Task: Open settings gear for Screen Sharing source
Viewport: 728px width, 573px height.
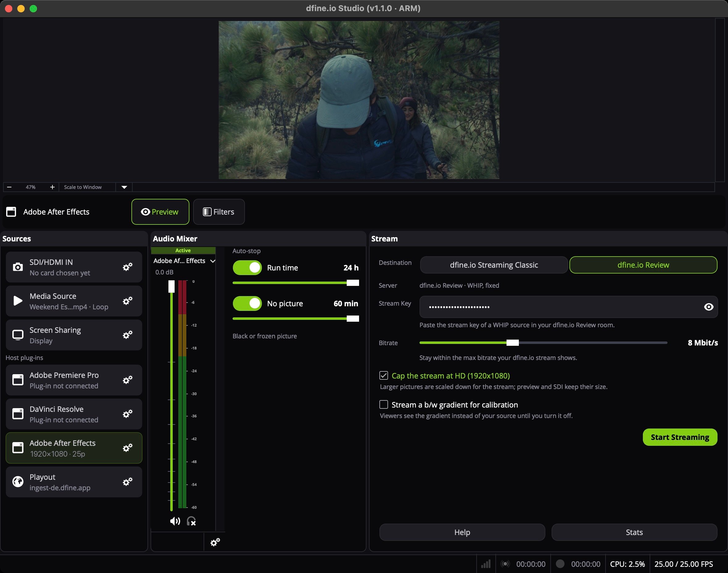Action: pos(127,335)
